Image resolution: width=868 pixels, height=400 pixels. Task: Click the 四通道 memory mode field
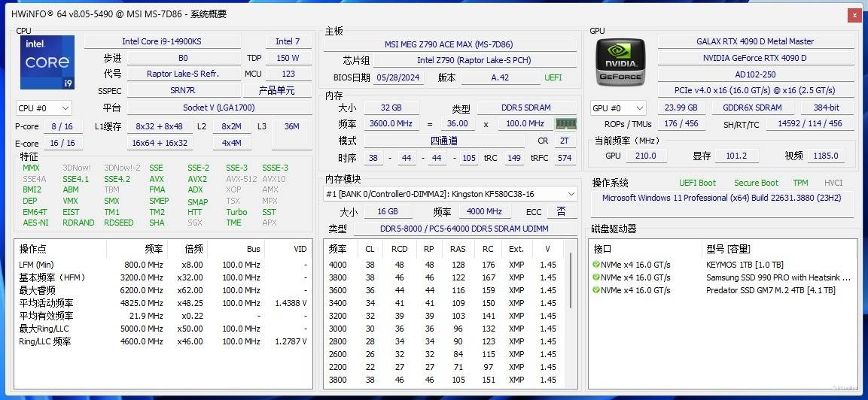(x=444, y=141)
